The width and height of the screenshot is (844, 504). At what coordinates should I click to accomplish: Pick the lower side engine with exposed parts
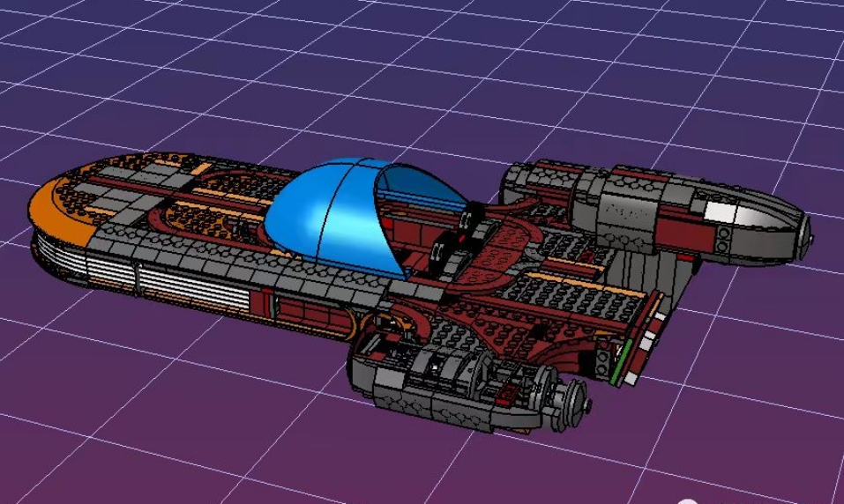click(468, 381)
